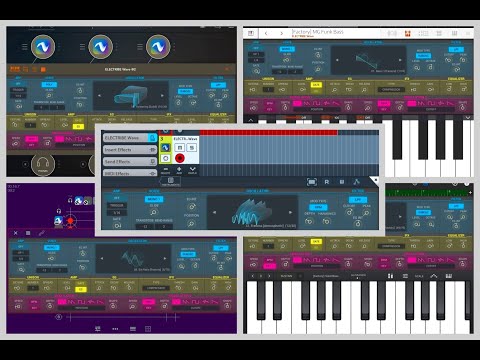The image size is (480, 360).
Task: Open the Send Effects section
Action: pyautogui.click(x=130, y=162)
